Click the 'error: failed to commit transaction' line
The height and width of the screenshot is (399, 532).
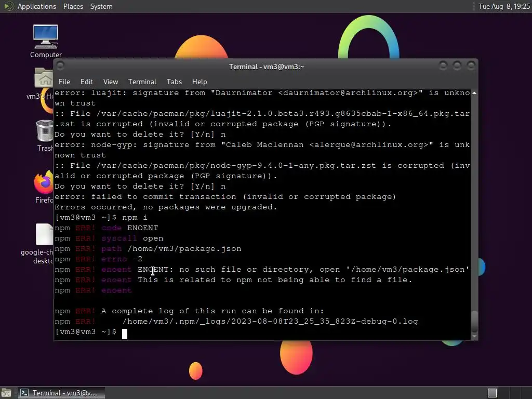tap(225, 197)
